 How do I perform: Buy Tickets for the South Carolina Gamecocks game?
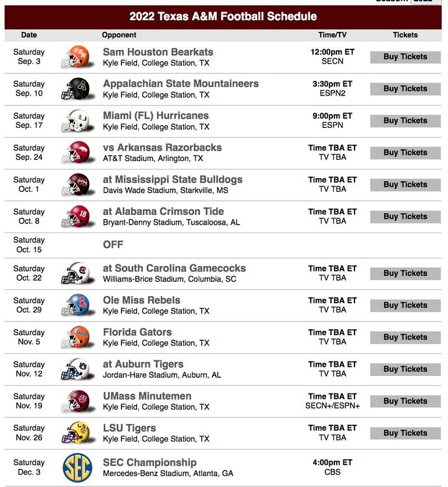[x=405, y=273]
